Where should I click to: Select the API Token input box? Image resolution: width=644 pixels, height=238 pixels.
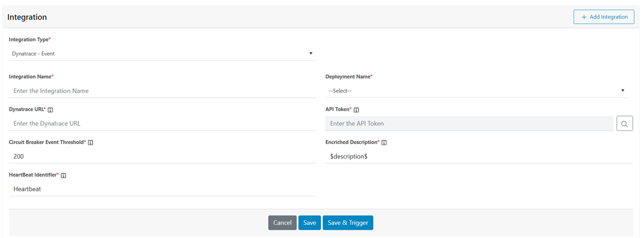click(469, 123)
